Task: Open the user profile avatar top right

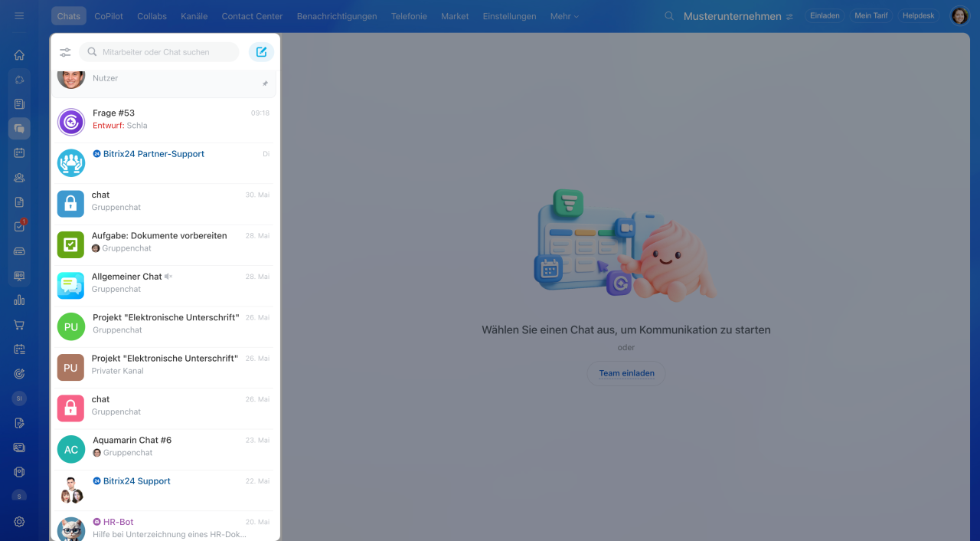Action: 959,16
